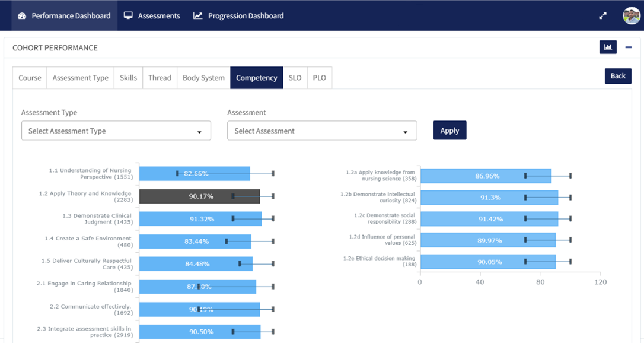The height and width of the screenshot is (343, 644).
Task: Expand the Select Assessment Type dropdown
Action: click(116, 131)
